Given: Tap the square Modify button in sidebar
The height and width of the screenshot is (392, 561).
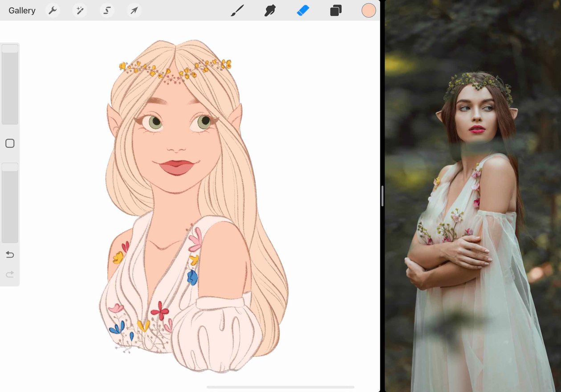Looking at the screenshot, I should [x=10, y=143].
